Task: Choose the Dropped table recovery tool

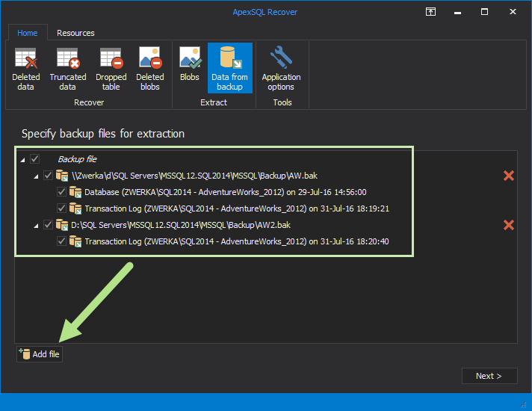Action: click(111, 69)
